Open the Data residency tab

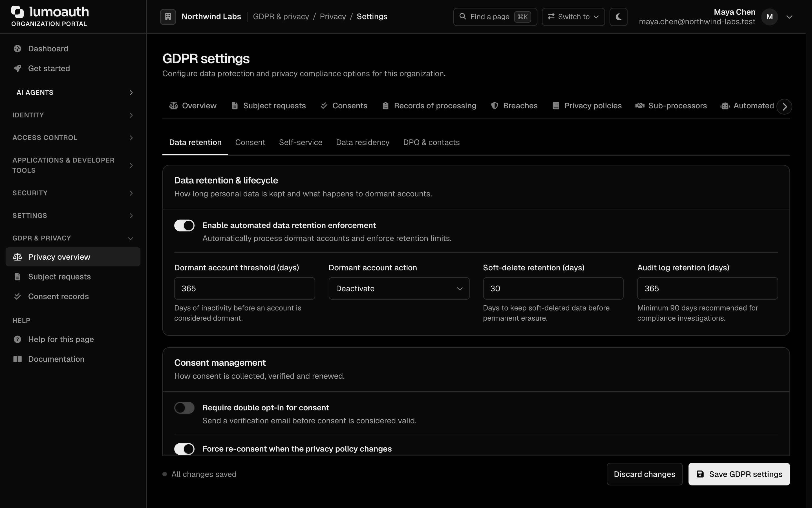(x=363, y=143)
